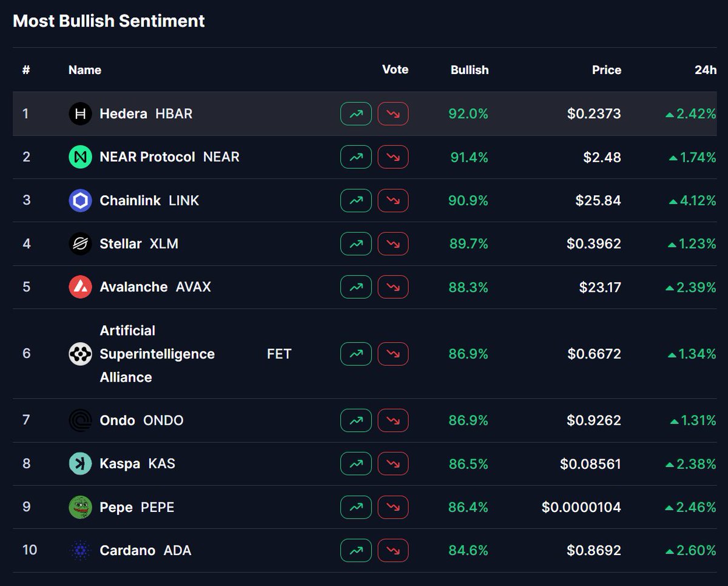
Task: Open the Hedera coin logo
Action: point(81,113)
